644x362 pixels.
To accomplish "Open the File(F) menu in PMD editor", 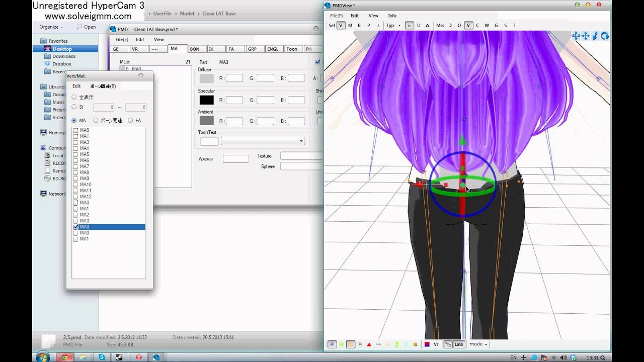I will pyautogui.click(x=122, y=39).
